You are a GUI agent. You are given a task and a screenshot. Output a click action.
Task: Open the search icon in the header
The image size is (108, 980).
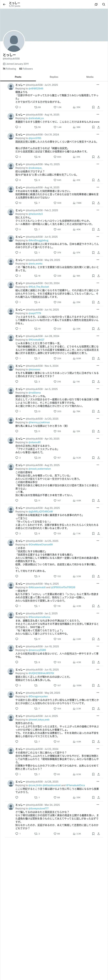(103, 4)
